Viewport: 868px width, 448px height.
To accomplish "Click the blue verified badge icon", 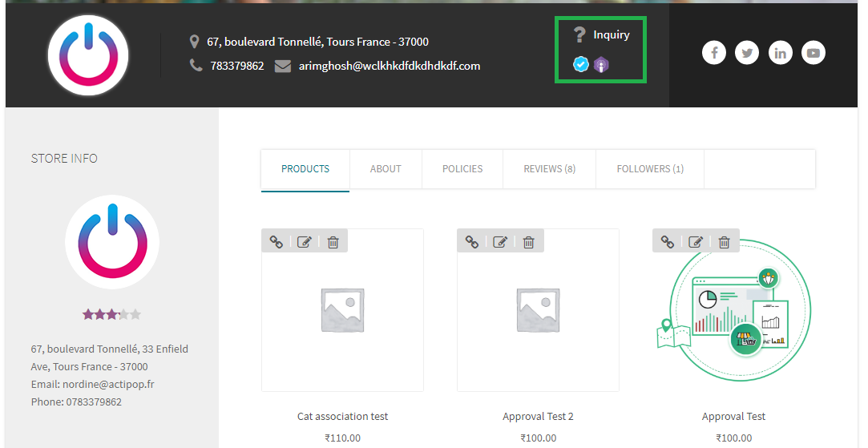I will click(x=580, y=65).
